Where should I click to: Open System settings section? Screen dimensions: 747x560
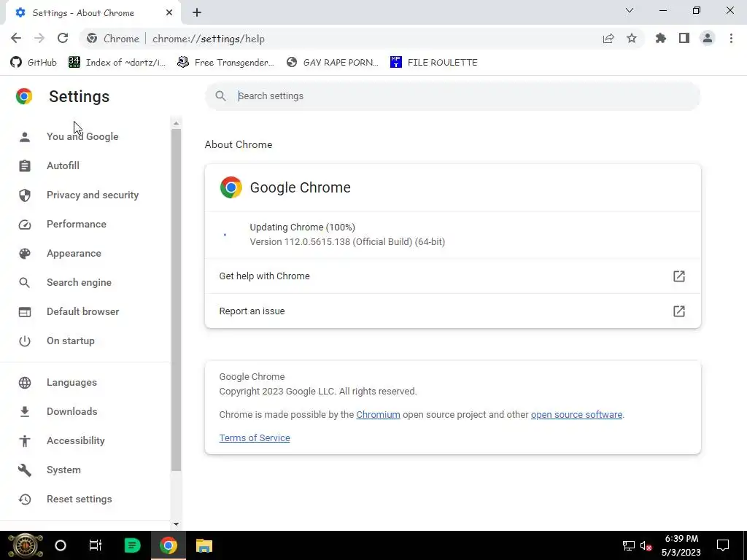click(x=63, y=470)
